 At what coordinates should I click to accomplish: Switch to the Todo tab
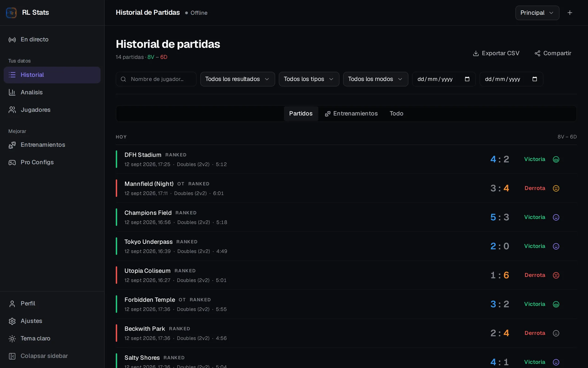tap(396, 113)
